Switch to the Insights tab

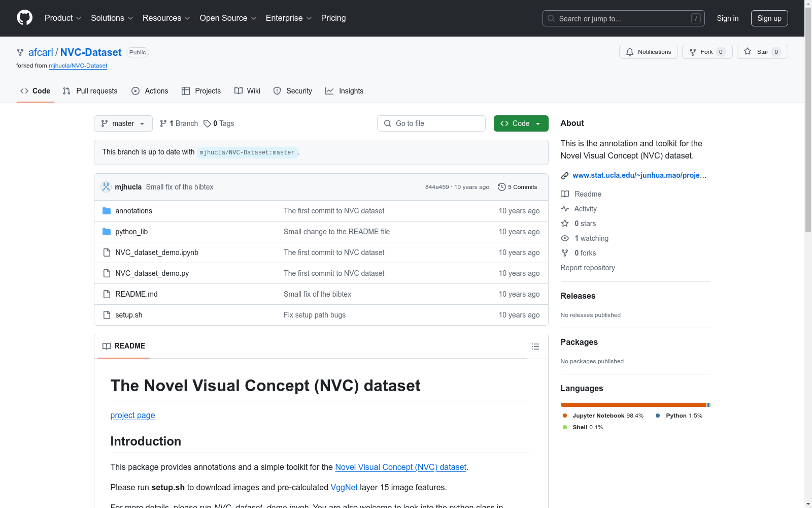[345, 91]
